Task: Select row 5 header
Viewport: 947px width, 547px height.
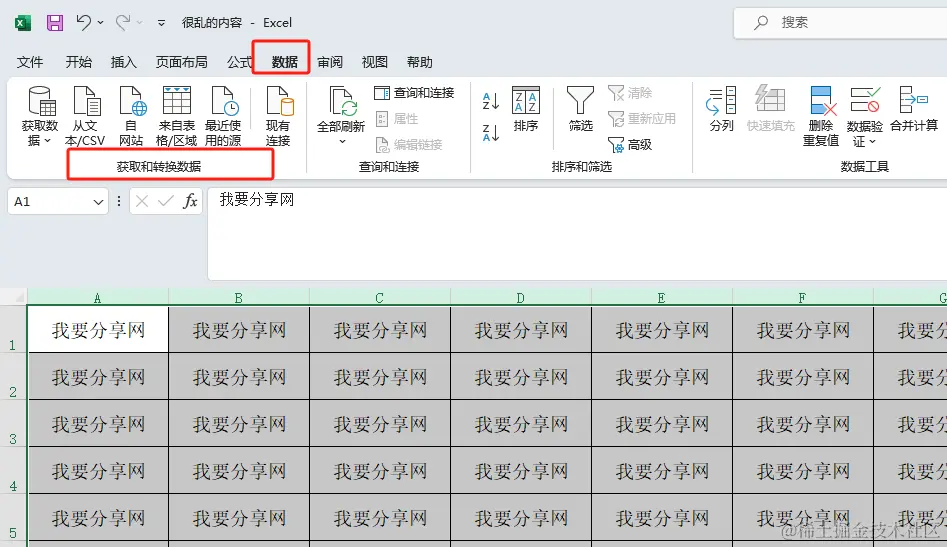Action: (x=13, y=518)
